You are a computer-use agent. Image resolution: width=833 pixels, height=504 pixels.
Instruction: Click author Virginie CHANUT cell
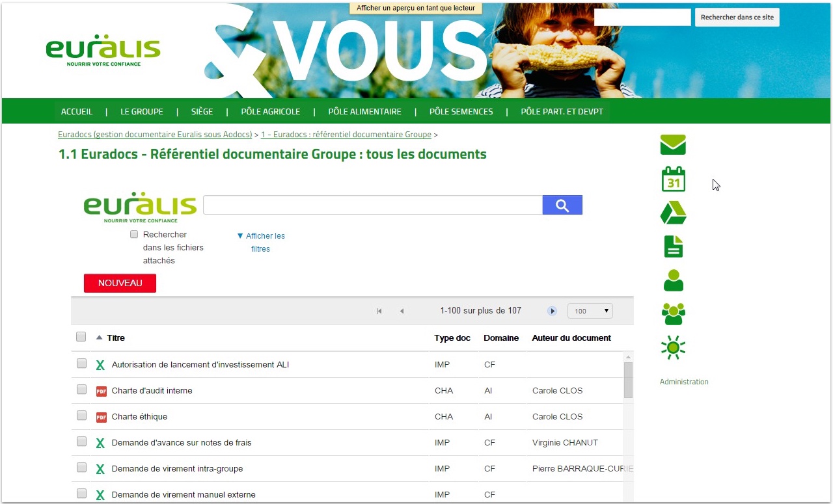pos(565,443)
